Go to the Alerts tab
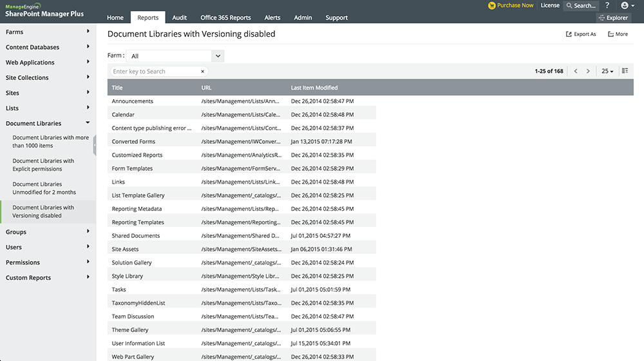 coord(272,17)
